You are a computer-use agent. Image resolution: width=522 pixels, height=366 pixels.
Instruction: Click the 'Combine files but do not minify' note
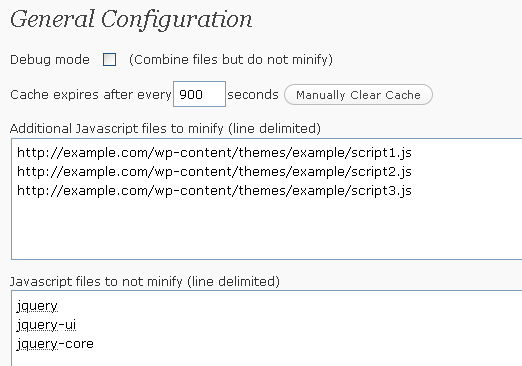point(231,60)
